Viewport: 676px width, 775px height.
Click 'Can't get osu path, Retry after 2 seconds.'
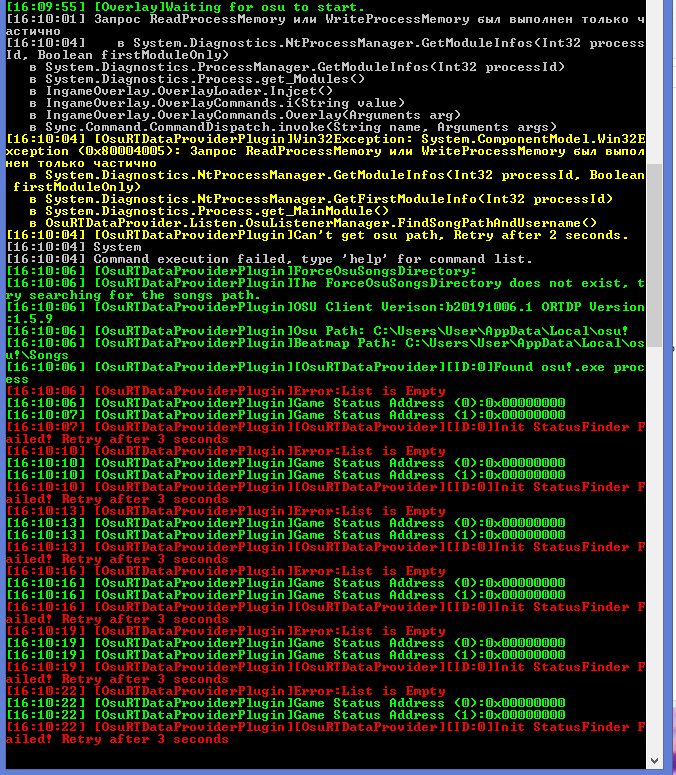317,235
